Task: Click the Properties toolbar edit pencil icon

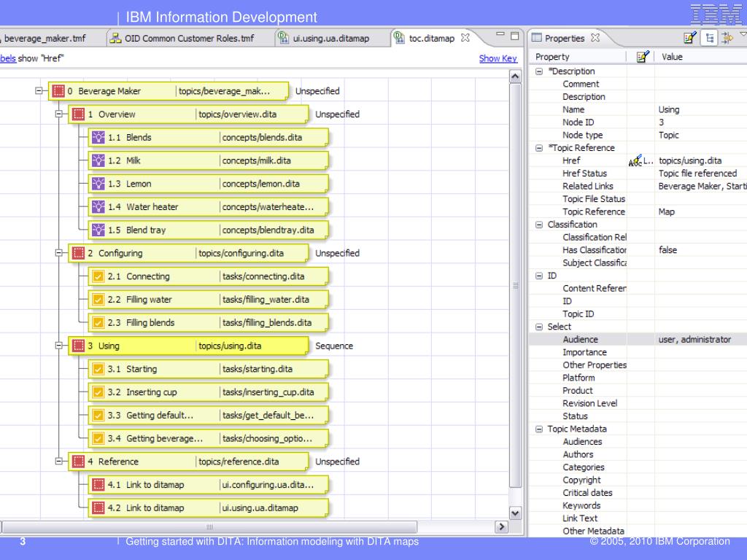Action: [x=689, y=38]
